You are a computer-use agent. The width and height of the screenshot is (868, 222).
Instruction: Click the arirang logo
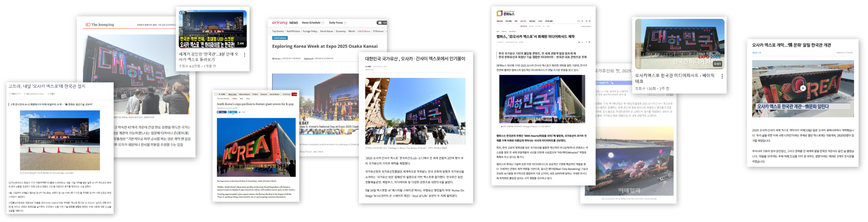[x=280, y=23]
